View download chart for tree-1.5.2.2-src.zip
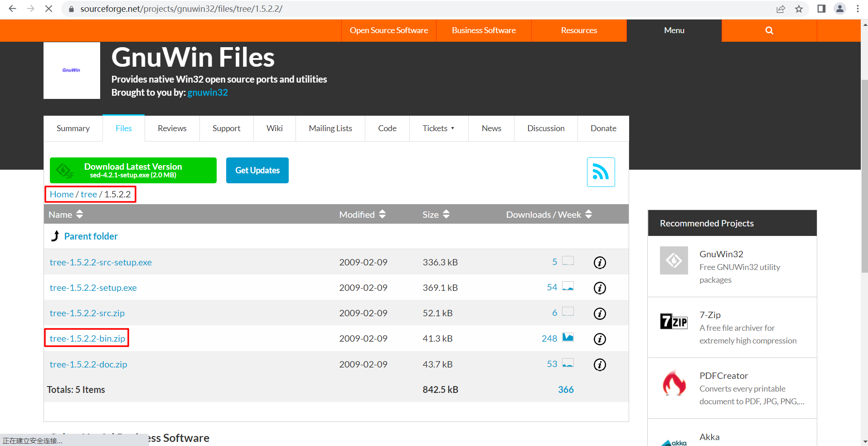This screenshot has height=446, width=868. pos(568,312)
